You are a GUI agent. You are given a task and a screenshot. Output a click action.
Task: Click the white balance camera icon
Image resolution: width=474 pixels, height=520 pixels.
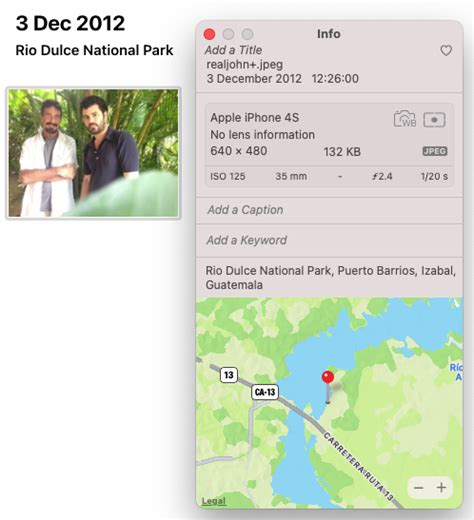405,119
